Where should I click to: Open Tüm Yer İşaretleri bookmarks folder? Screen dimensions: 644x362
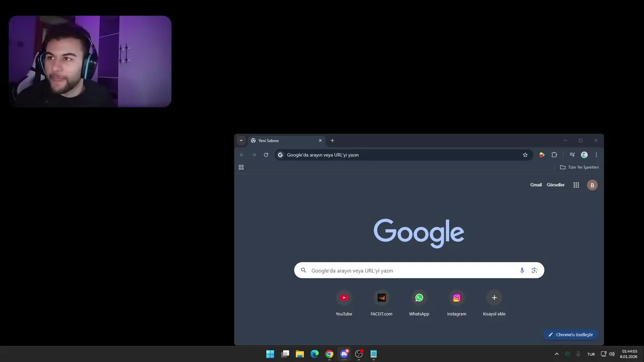579,167
